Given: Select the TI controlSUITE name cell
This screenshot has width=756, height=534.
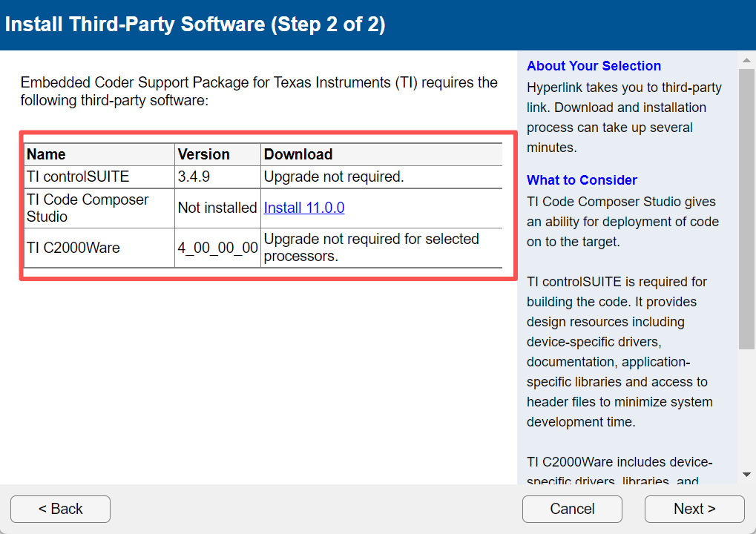Looking at the screenshot, I should point(99,177).
